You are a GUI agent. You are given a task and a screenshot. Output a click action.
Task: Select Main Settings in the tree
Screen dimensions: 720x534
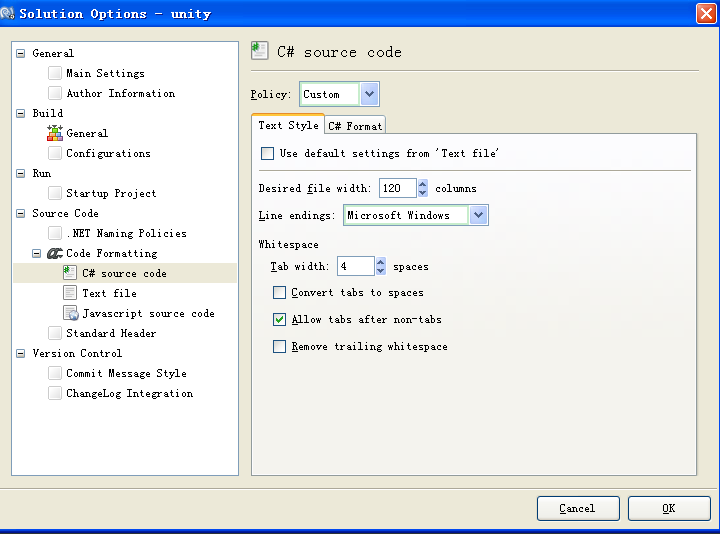[x=105, y=73]
